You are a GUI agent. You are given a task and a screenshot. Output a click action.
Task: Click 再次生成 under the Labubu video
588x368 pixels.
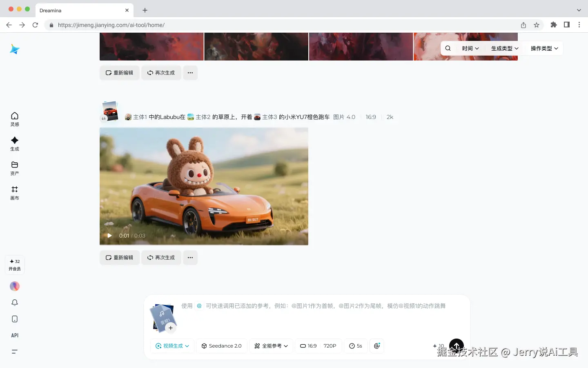coord(161,258)
